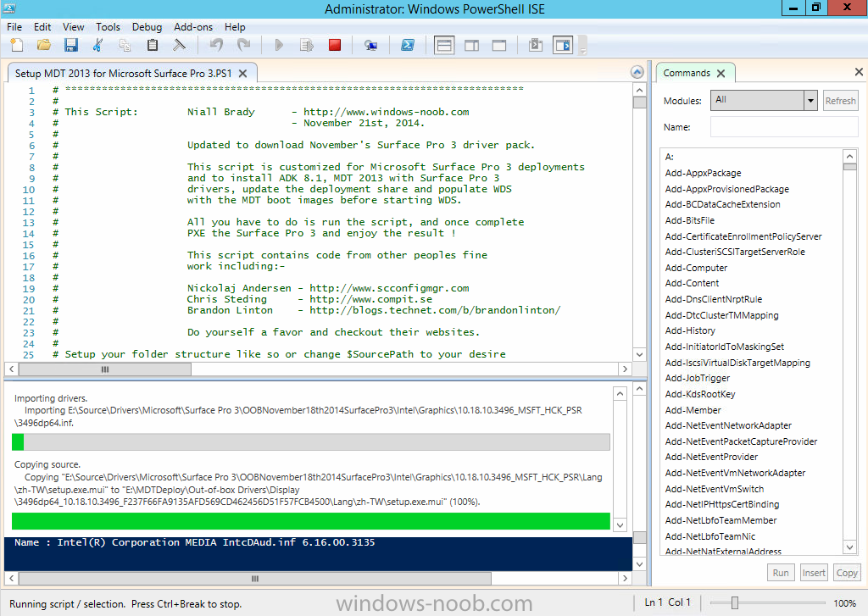The width and height of the screenshot is (868, 616).
Task: Expand toolbar overflow options arrow
Action: pos(582,51)
